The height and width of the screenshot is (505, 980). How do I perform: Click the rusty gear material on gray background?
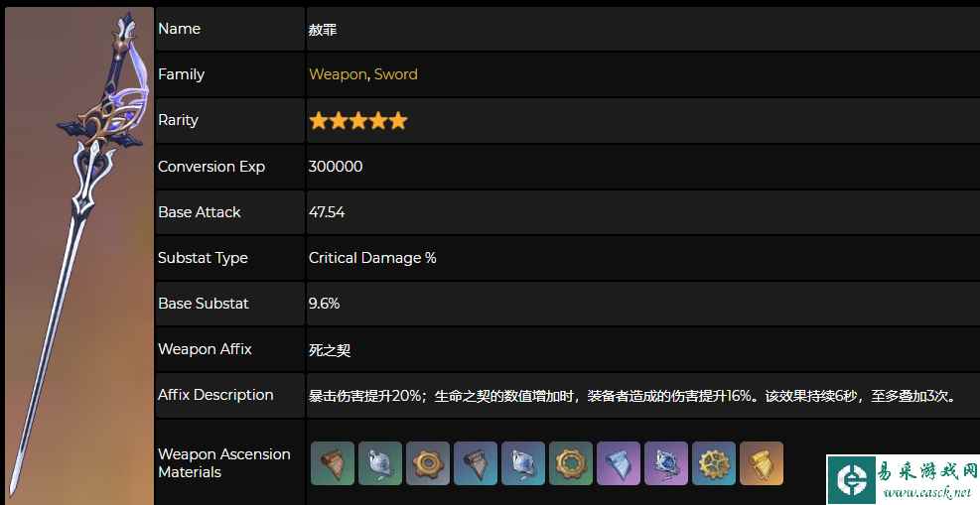click(x=428, y=463)
